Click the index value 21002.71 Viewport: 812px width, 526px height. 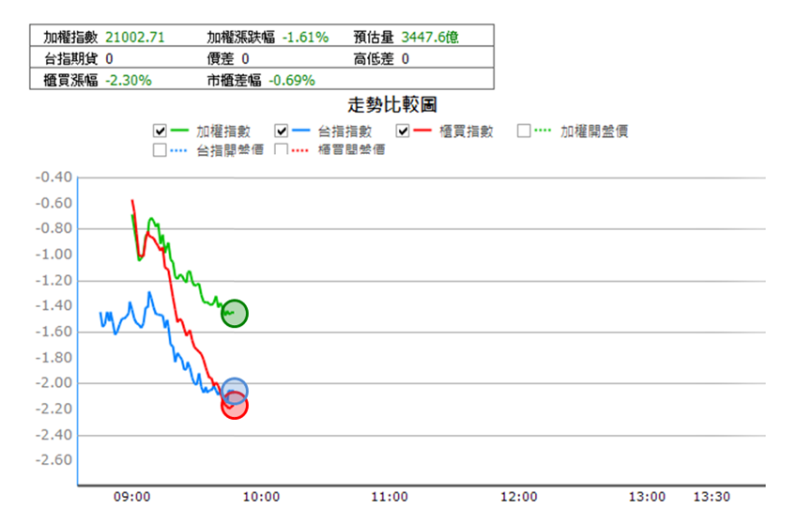click(x=135, y=38)
